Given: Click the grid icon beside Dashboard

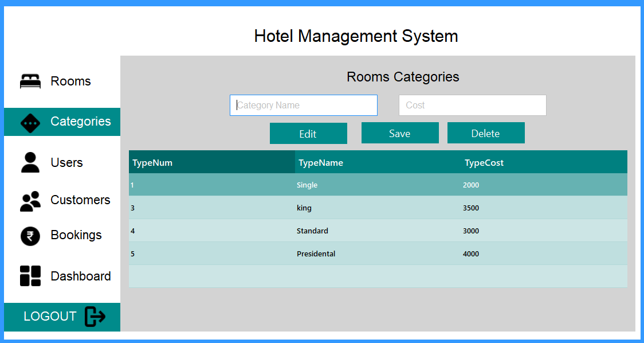Looking at the screenshot, I should pyautogui.click(x=30, y=276).
